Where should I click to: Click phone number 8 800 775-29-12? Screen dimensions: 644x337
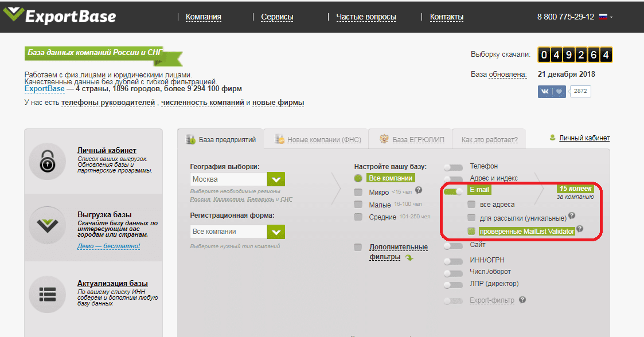(565, 17)
